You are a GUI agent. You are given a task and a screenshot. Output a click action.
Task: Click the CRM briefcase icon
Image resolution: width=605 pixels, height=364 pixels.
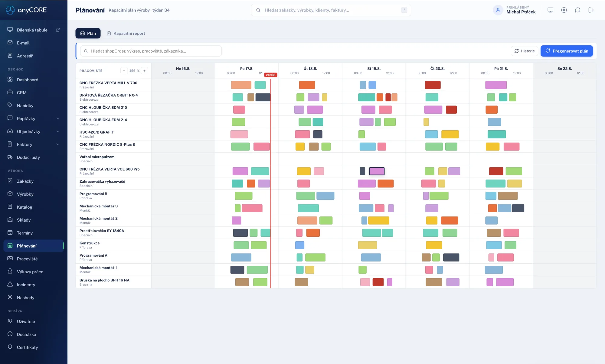pyautogui.click(x=10, y=92)
